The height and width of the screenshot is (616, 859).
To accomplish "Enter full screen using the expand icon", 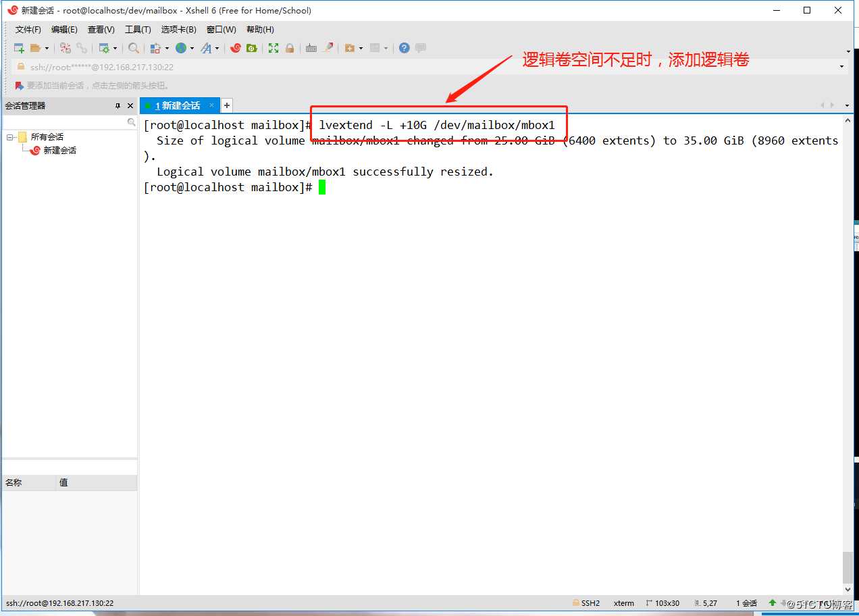I will (273, 48).
